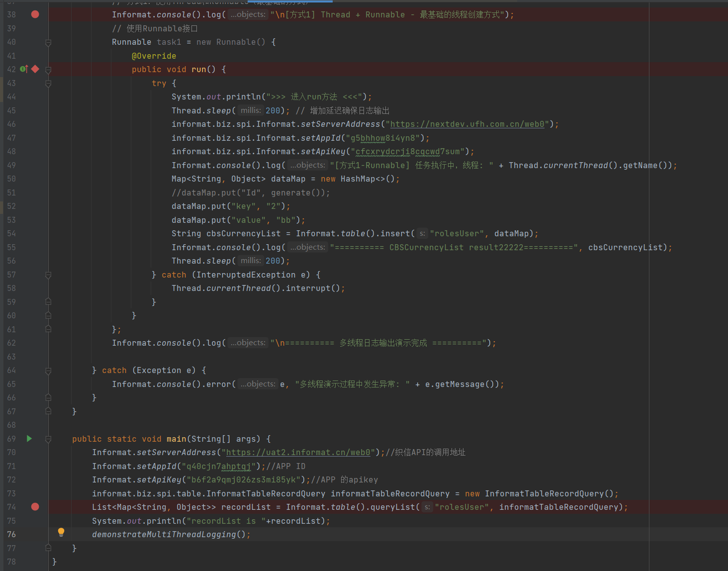Collapse the try block fold on line 43

pyautogui.click(x=48, y=83)
